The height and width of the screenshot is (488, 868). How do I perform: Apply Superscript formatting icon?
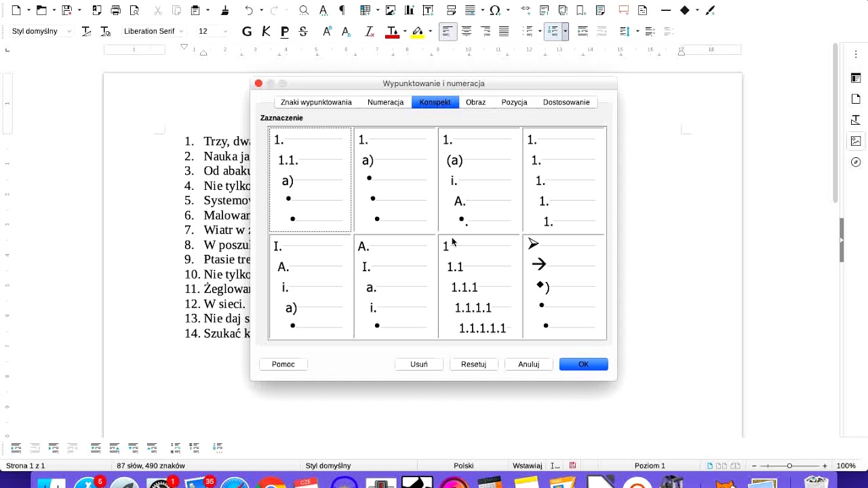[x=327, y=31]
